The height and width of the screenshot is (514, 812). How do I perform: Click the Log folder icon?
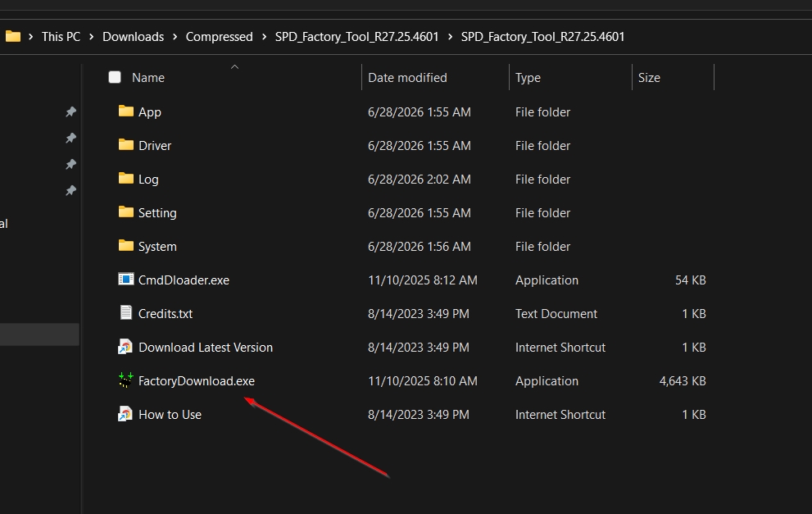(x=126, y=178)
